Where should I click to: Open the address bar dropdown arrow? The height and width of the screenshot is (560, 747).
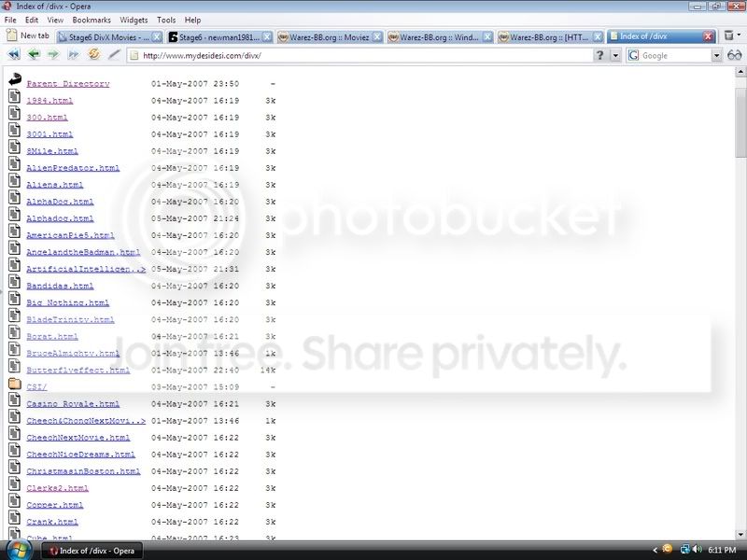click(x=615, y=56)
